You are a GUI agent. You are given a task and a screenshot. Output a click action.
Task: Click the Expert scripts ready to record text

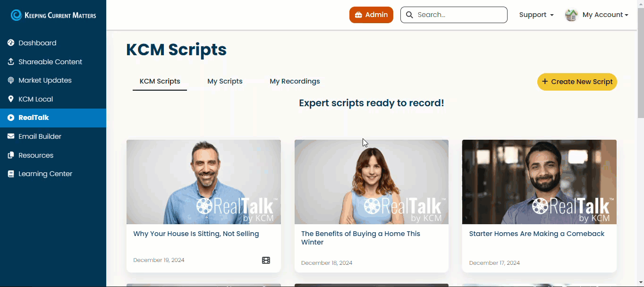pyautogui.click(x=372, y=103)
